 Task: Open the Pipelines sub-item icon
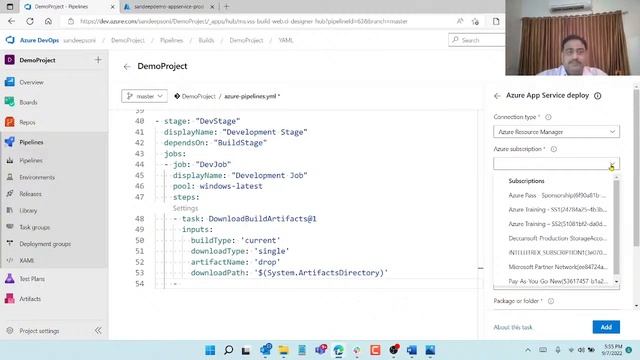10,160
